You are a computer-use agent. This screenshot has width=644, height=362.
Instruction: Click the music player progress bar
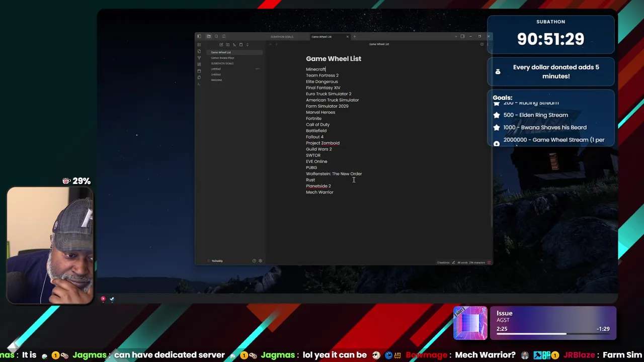pyautogui.click(x=553, y=334)
